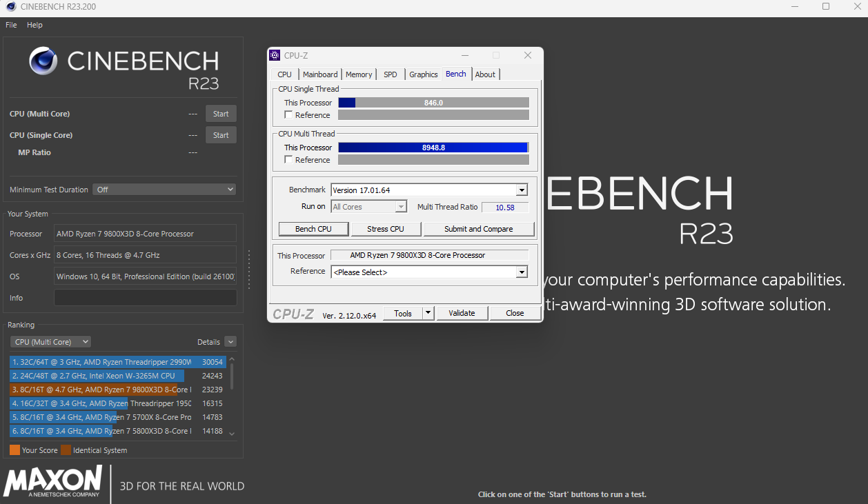Click the Multi Thread Ratio value 10.58
The image size is (868, 504).
click(x=505, y=207)
